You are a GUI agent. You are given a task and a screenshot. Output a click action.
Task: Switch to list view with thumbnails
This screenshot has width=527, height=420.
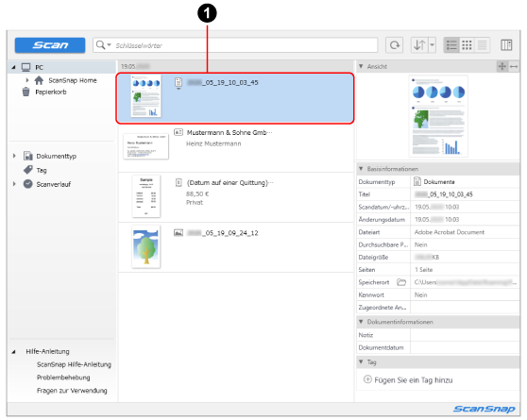tap(451, 45)
